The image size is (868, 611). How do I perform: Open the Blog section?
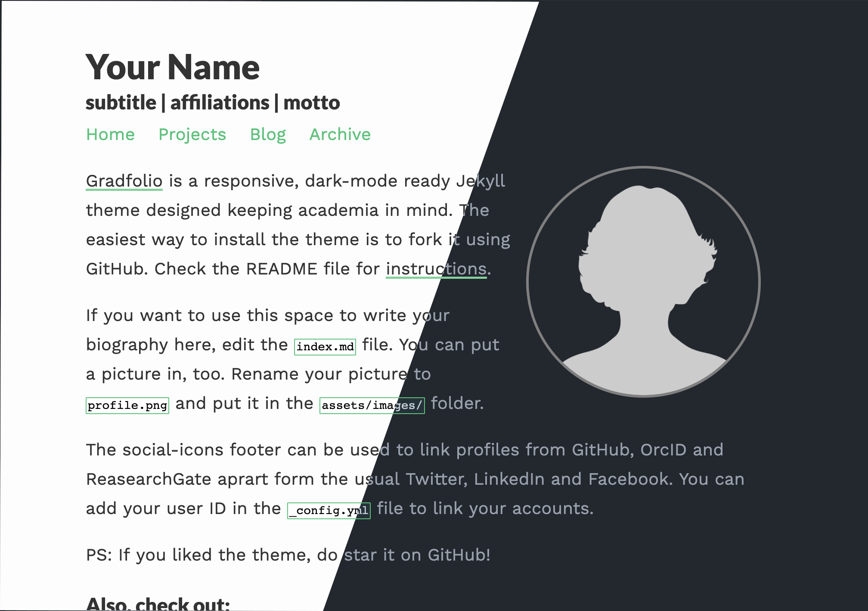268,134
